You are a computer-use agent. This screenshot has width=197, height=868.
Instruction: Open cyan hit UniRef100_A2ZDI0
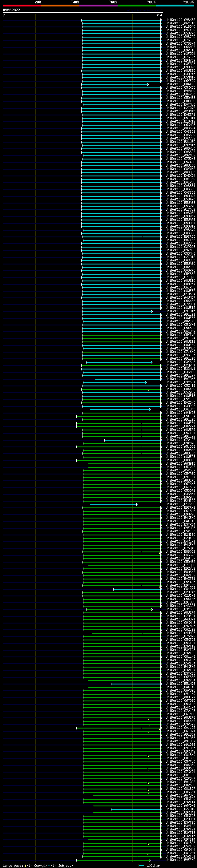(180, 809)
